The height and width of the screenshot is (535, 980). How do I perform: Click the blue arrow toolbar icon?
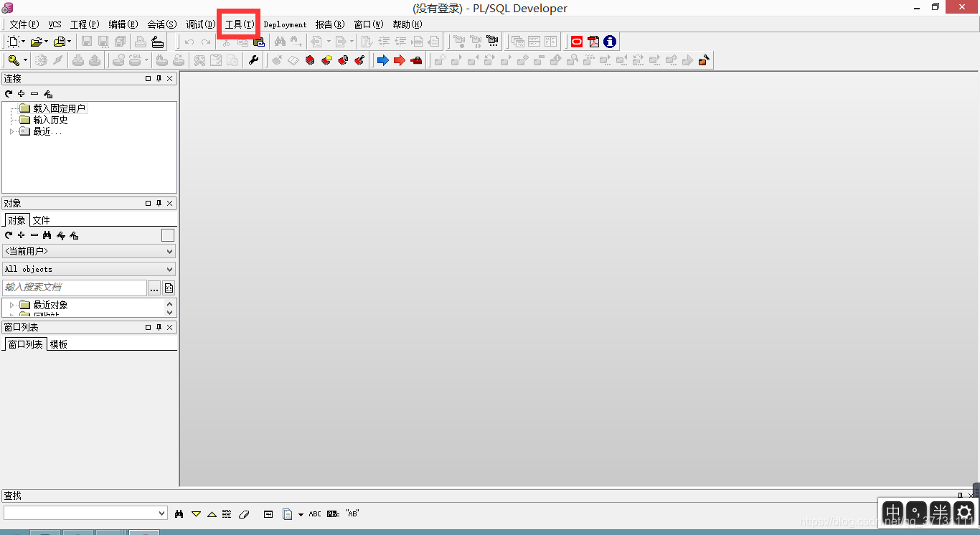382,60
